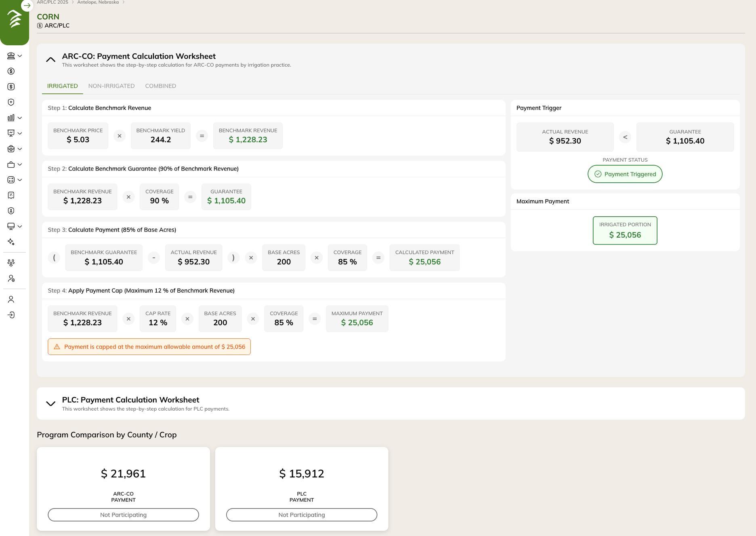Click the ARC/PLC 2025 breadcrumb link

[52, 2]
